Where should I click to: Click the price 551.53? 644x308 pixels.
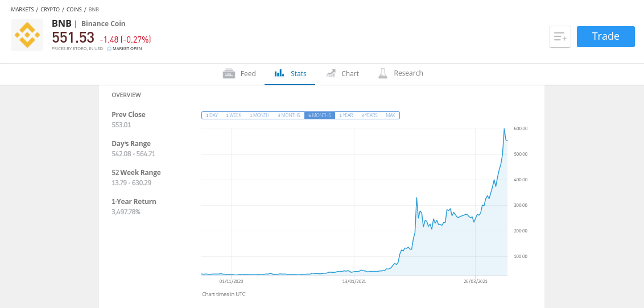pos(73,38)
